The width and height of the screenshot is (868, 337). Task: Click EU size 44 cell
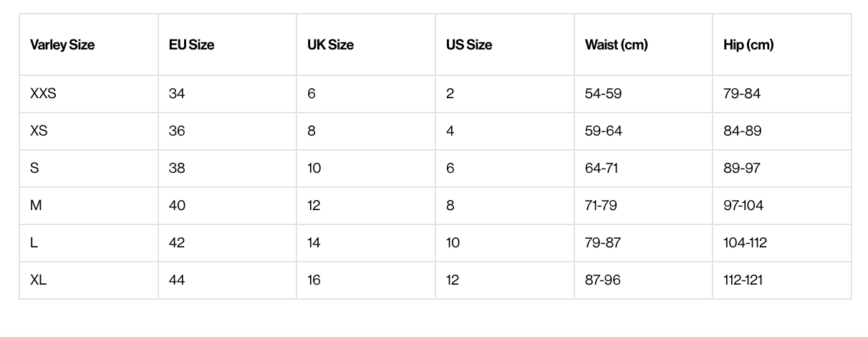[177, 280]
